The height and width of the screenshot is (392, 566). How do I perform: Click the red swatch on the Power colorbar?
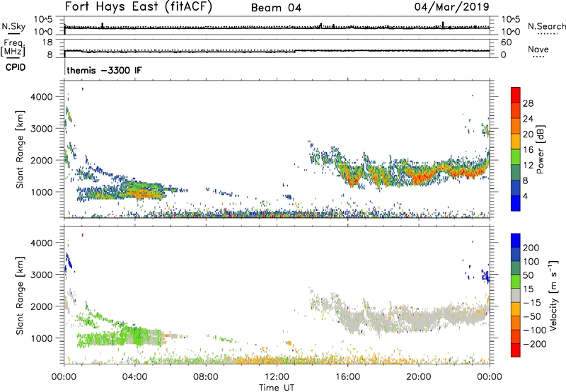pyautogui.click(x=516, y=95)
